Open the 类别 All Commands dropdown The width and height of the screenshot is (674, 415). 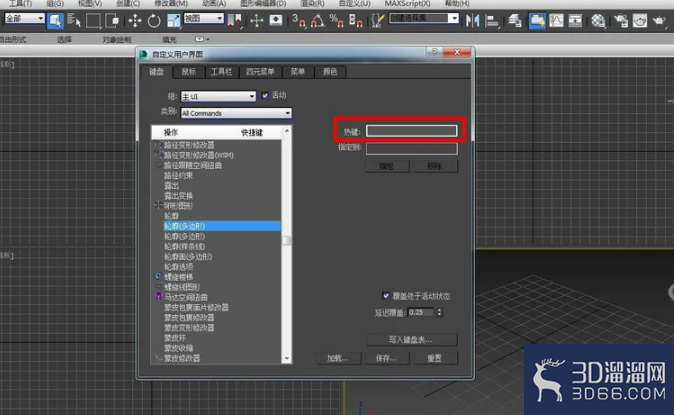tap(236, 113)
